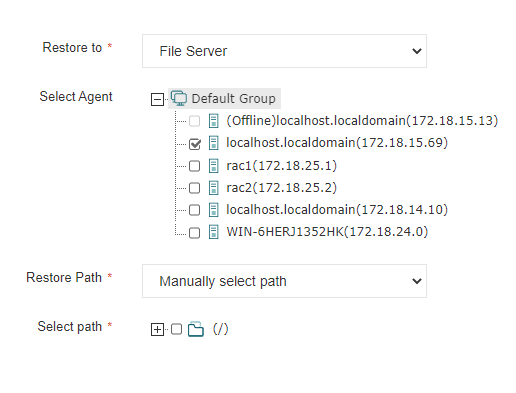
Task: Enable the rac2(172.18.25.2) checkbox
Action: (x=195, y=188)
